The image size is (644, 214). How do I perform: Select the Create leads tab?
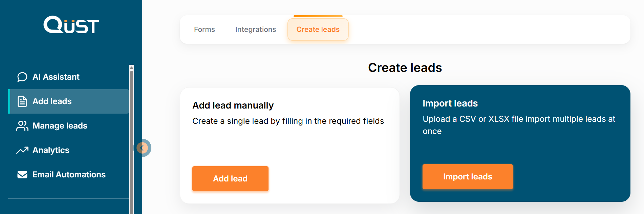coord(318,30)
